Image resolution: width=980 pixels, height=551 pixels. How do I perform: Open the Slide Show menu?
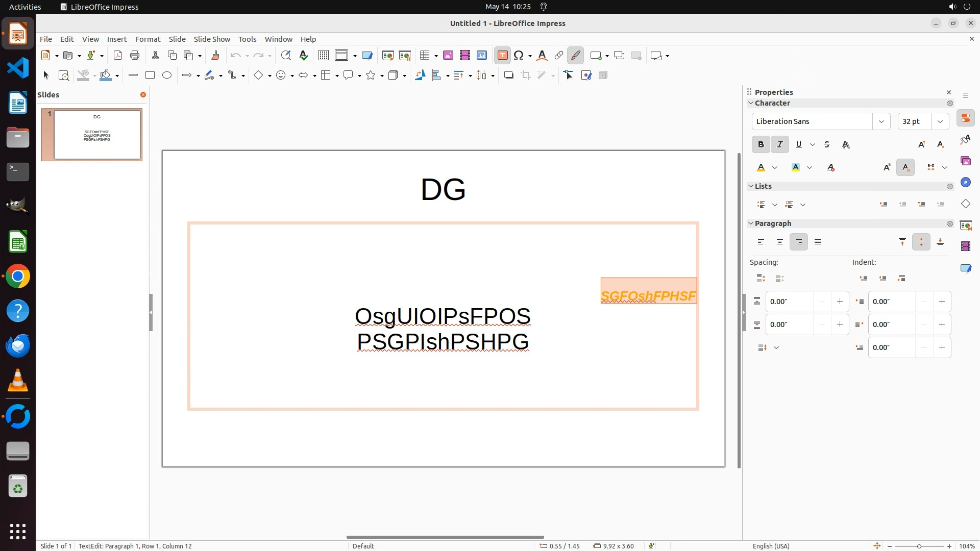212,39
